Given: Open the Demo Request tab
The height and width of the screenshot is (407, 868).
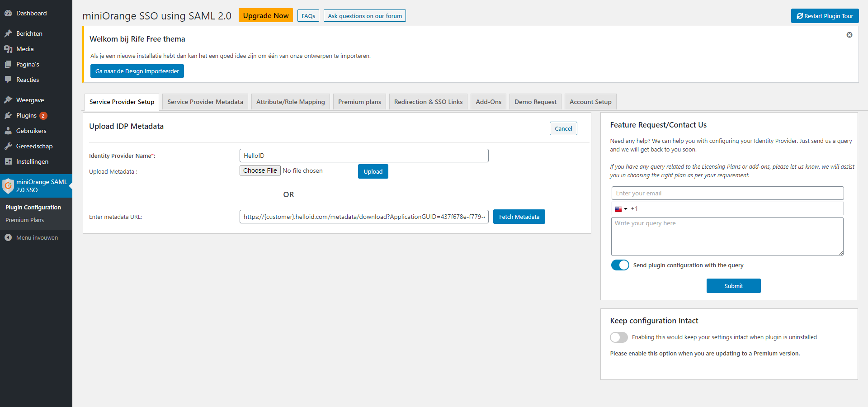Looking at the screenshot, I should [x=535, y=102].
